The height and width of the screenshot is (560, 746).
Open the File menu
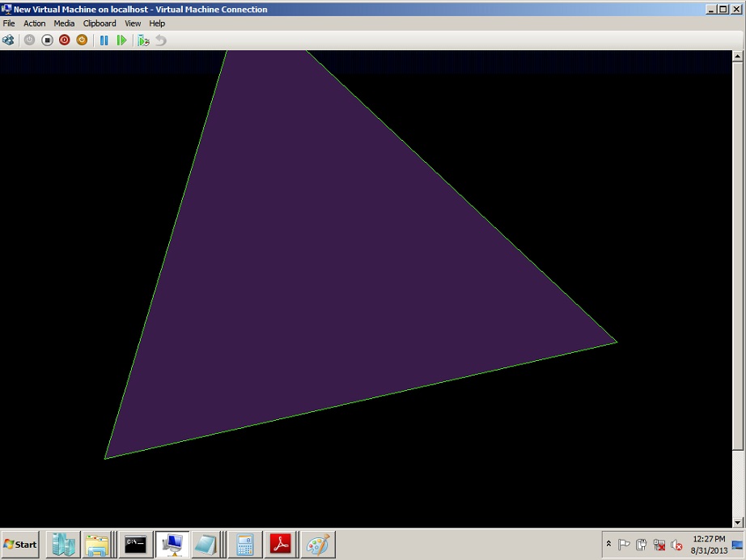point(9,23)
